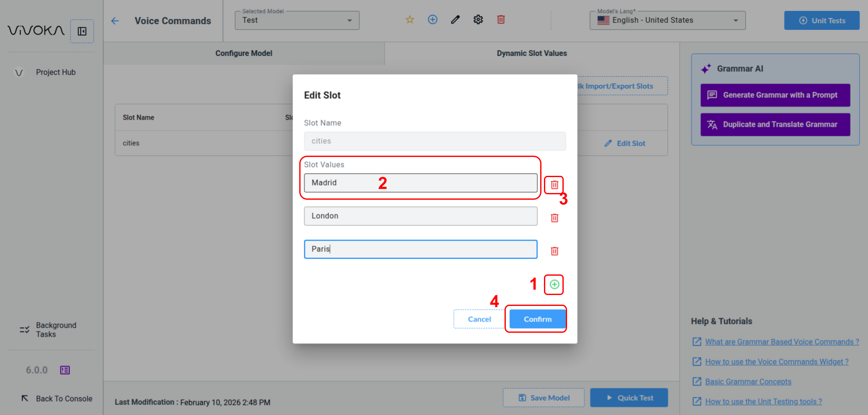
Task: Click the star favorite icon in the toolbar
Action: click(x=410, y=20)
